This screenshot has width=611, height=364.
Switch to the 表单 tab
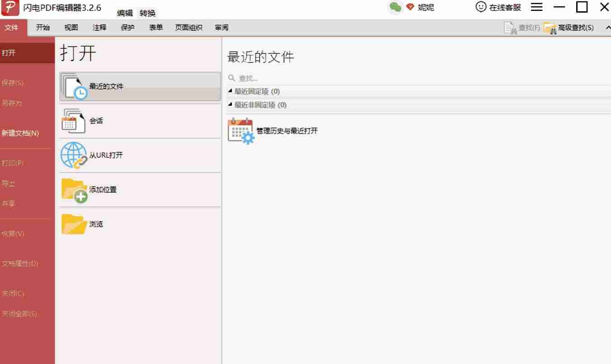coord(156,28)
